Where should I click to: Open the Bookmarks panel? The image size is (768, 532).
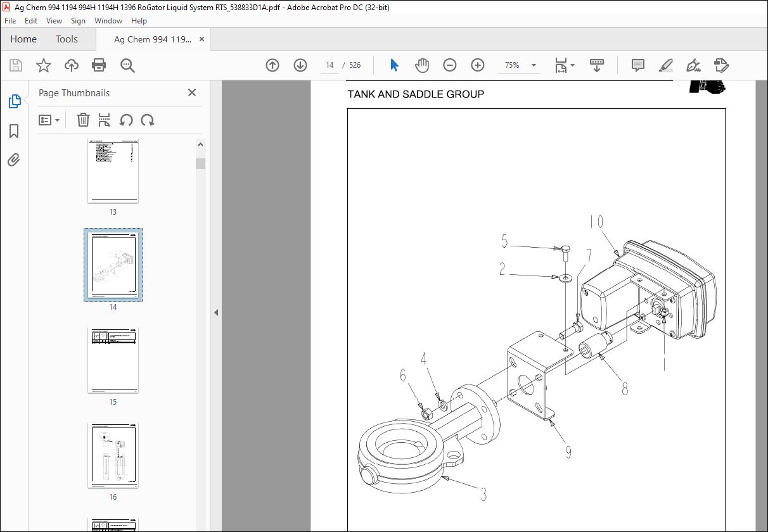tap(14, 131)
